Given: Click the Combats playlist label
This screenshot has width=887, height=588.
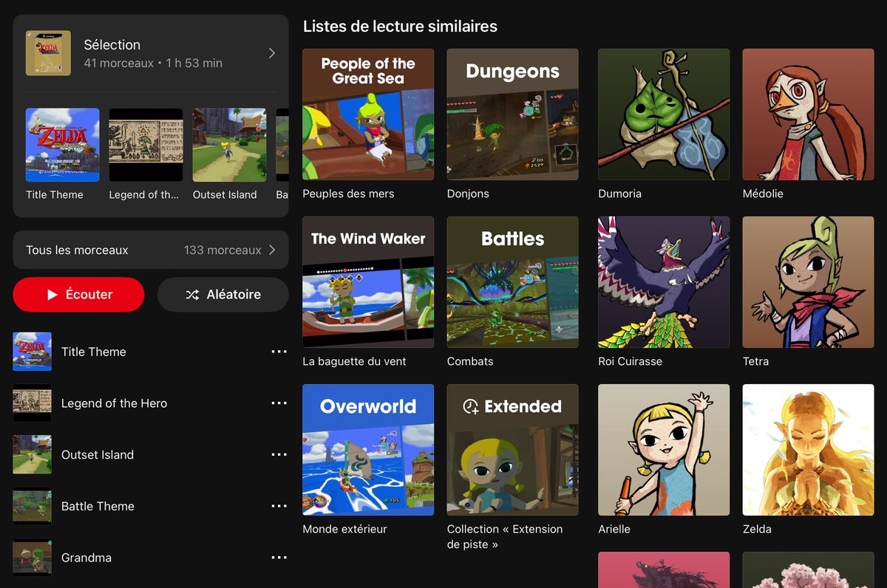Looking at the screenshot, I should 470,362.
